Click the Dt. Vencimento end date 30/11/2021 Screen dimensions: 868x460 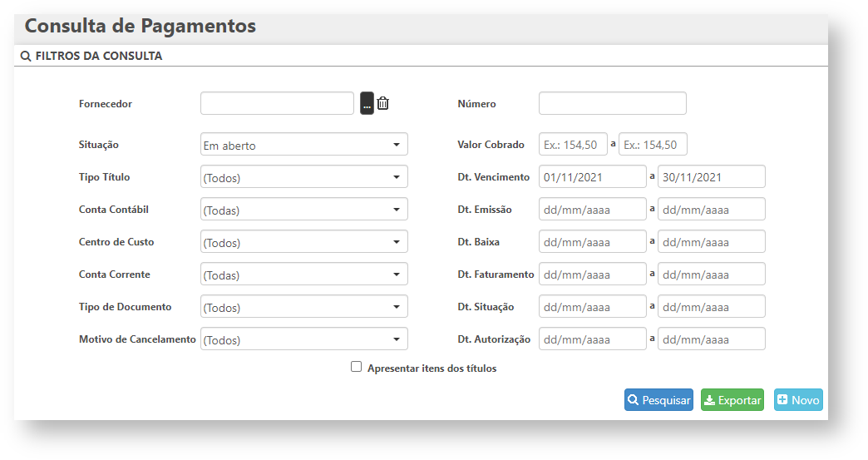(711, 177)
